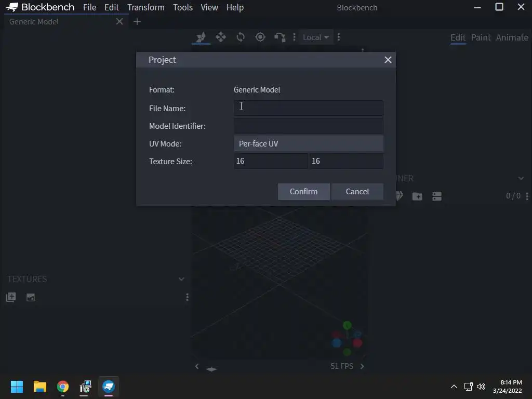Collapse the Textures panel chevron
The width and height of the screenshot is (532, 399).
coord(181,279)
